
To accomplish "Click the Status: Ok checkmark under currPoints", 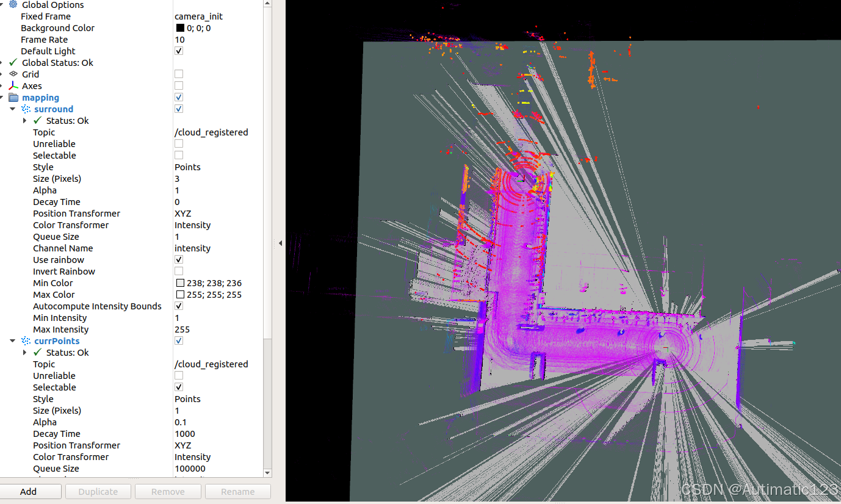I will [35, 352].
